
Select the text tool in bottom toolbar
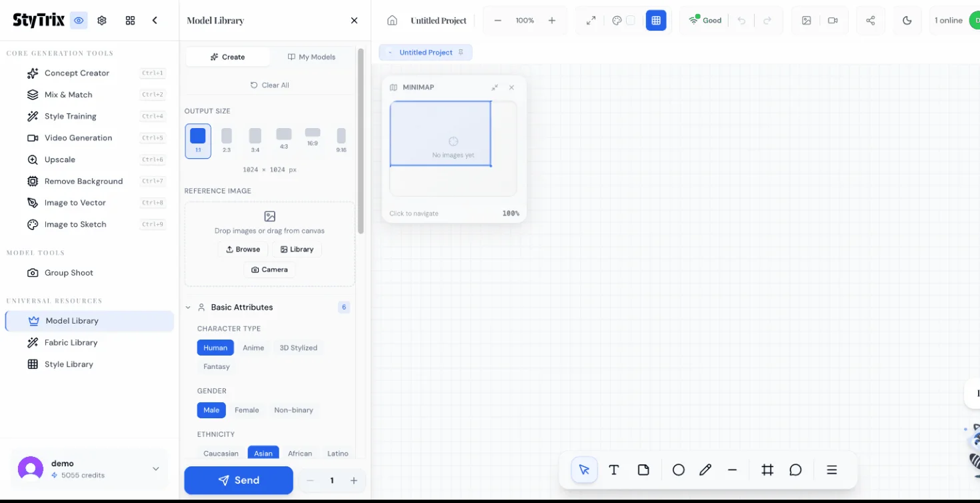[x=614, y=470]
